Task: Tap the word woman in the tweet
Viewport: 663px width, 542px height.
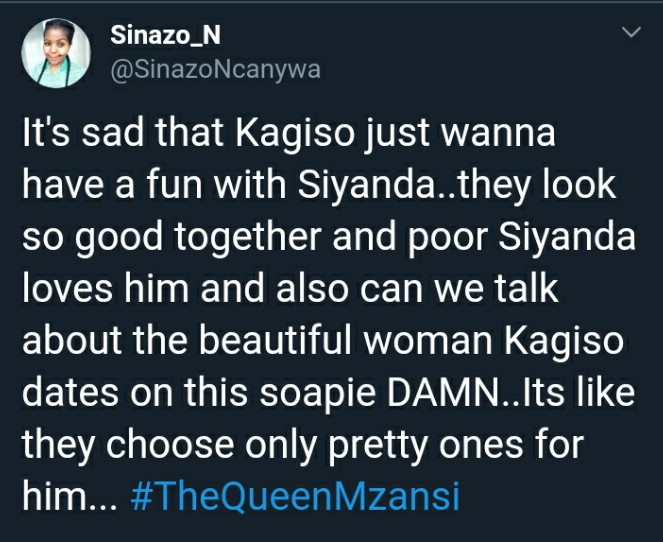Action: tap(428, 342)
